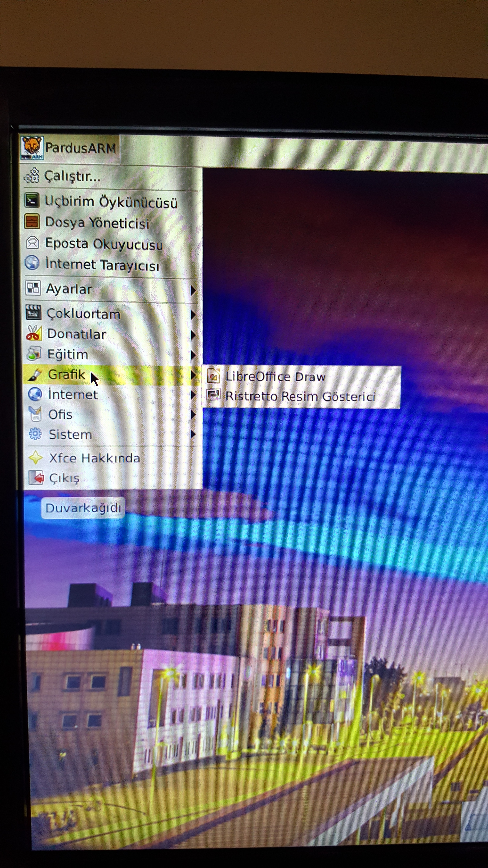The height and width of the screenshot is (868, 488).
Task: Click the Ofis category icon
Action: tap(35, 414)
